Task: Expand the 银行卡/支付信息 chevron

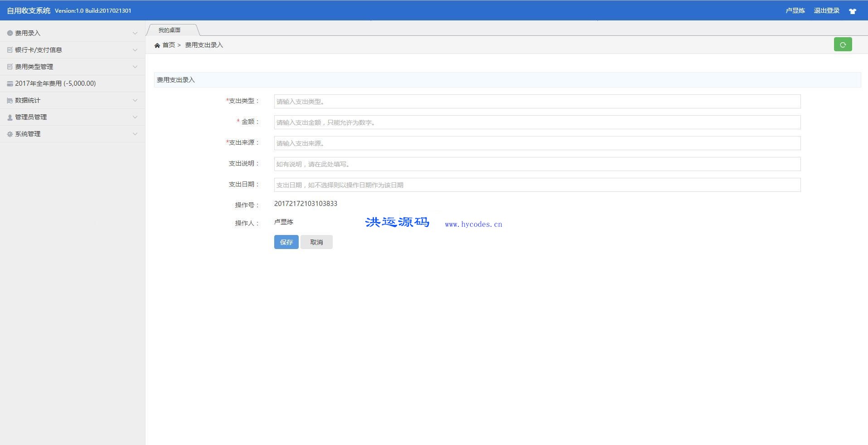Action: coord(135,50)
